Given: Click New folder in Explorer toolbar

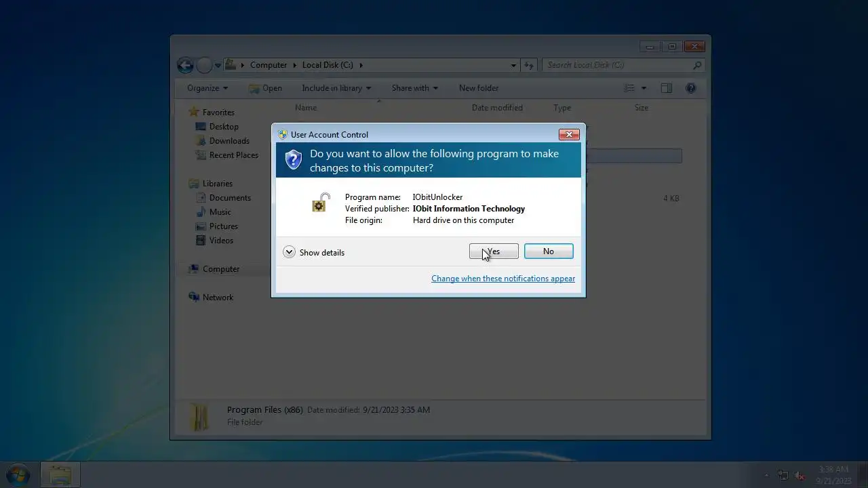Looking at the screenshot, I should click(x=479, y=88).
